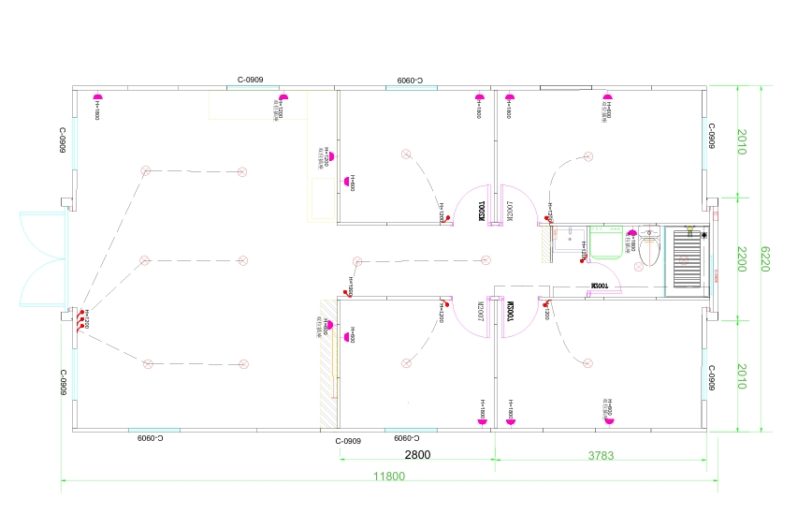Screen dimensions: 812x514
Task: Select the mirrored C-0909 label above the upper middle room
Action: [410, 81]
